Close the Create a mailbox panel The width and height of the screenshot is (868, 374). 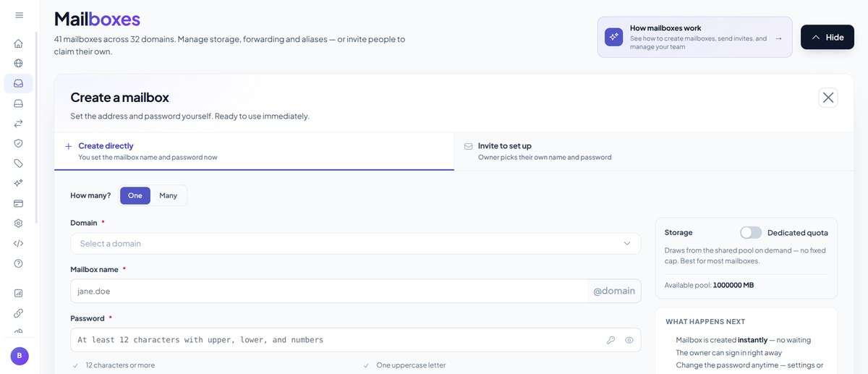tap(828, 98)
